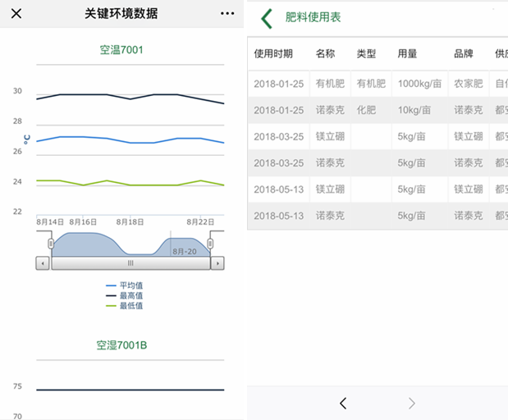This screenshot has height=420, width=508.
Task: Click the chart scrollbar right arrow
Action: click(217, 263)
